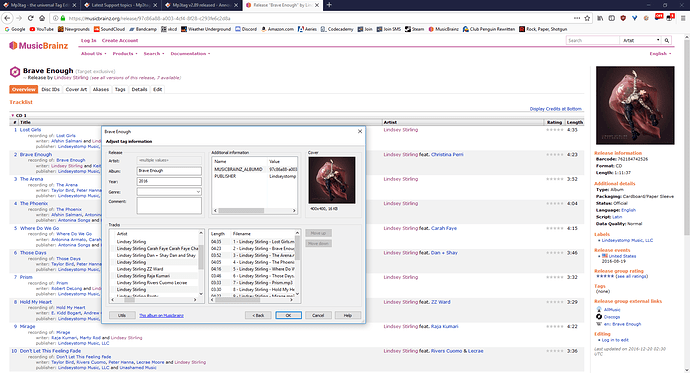Click the Log In link
Screen dimensions: 690x373
point(88,40)
